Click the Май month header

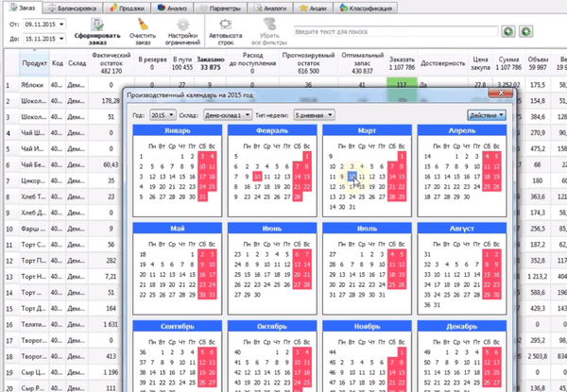tap(178, 229)
